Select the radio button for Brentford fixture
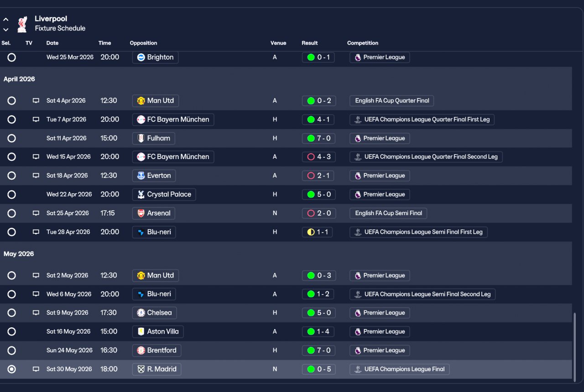584x392 pixels. (11, 351)
